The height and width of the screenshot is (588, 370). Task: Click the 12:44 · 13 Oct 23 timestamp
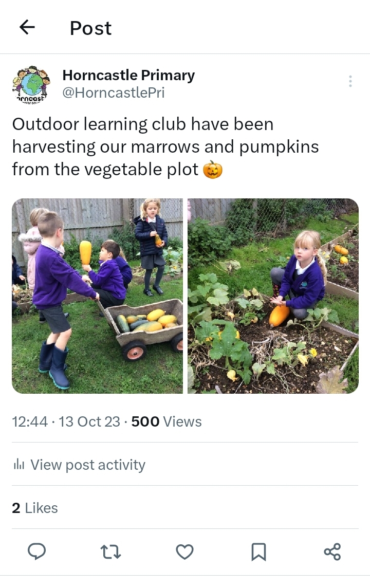pyautogui.click(x=66, y=421)
